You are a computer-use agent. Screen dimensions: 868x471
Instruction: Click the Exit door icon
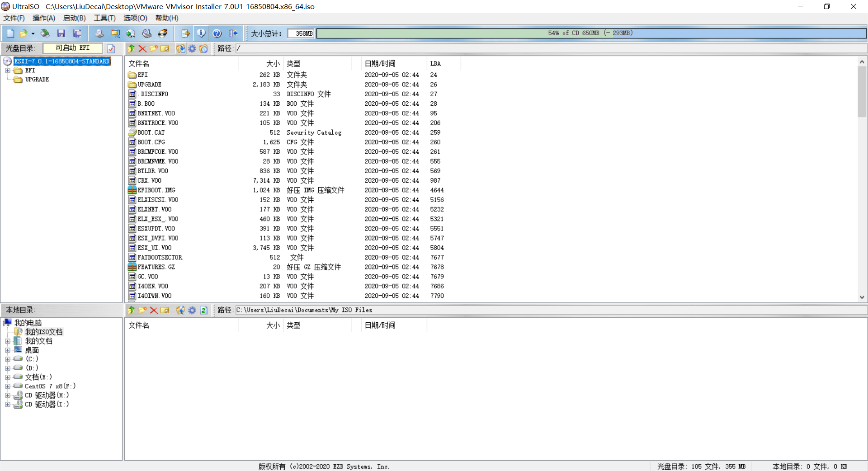pyautogui.click(x=233, y=33)
